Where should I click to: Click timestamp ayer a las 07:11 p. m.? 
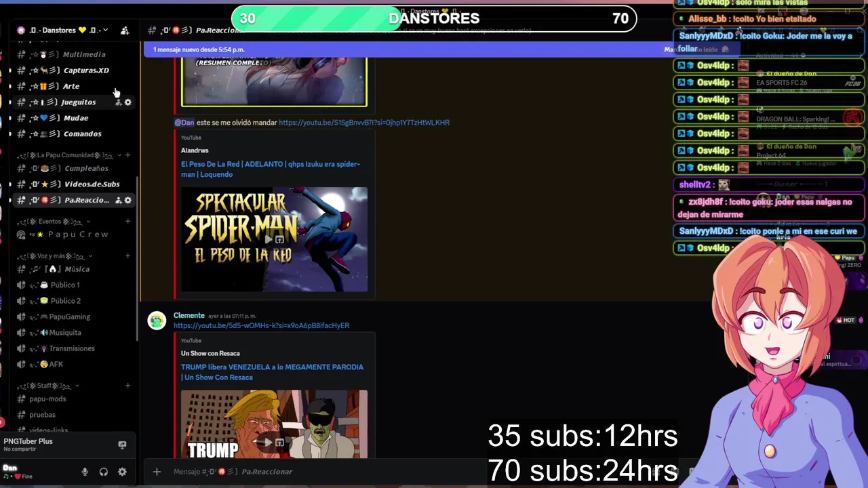[232, 316]
